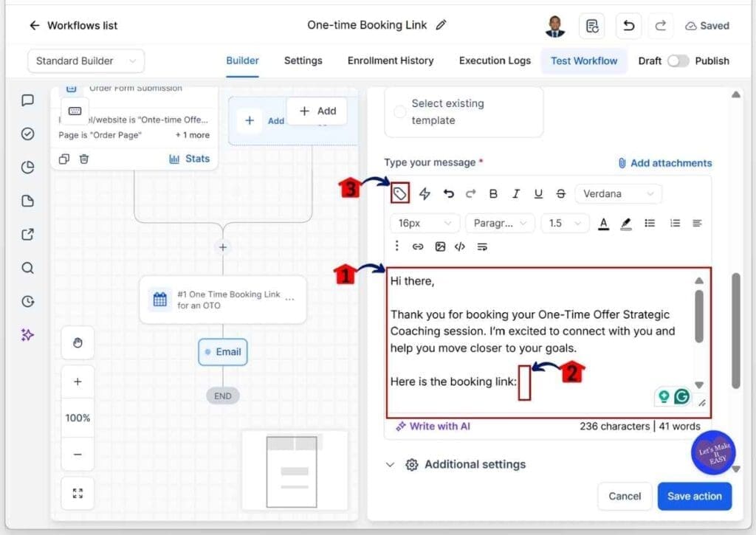Toggle the Draft/Publish switch

click(678, 61)
